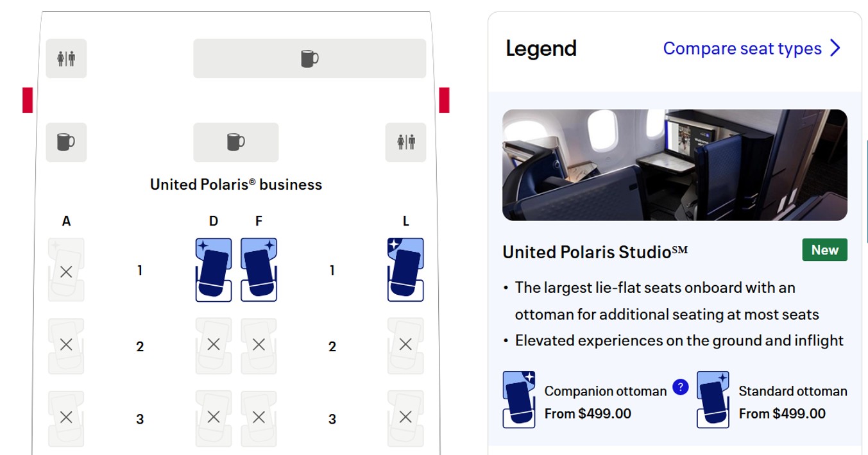
Task: Click the Standard ottoman legend seat icon
Action: click(x=713, y=399)
